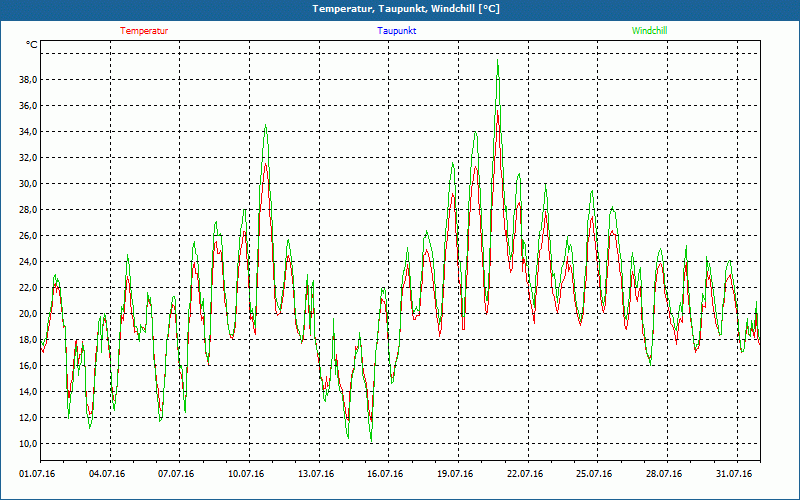This screenshot has width=800, height=500.
Task: Click the 07.07.16 date label
Action: click(x=176, y=474)
